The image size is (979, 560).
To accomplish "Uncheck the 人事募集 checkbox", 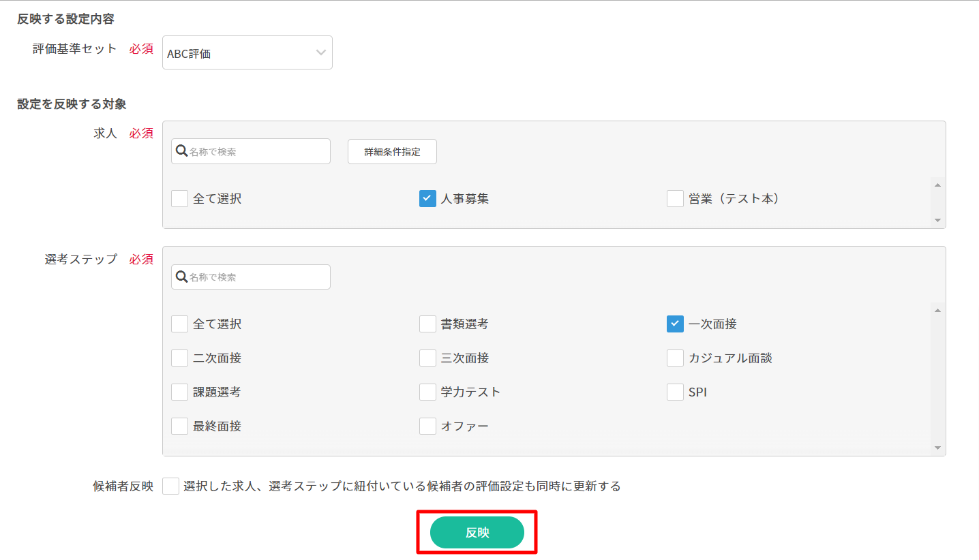I will [427, 199].
